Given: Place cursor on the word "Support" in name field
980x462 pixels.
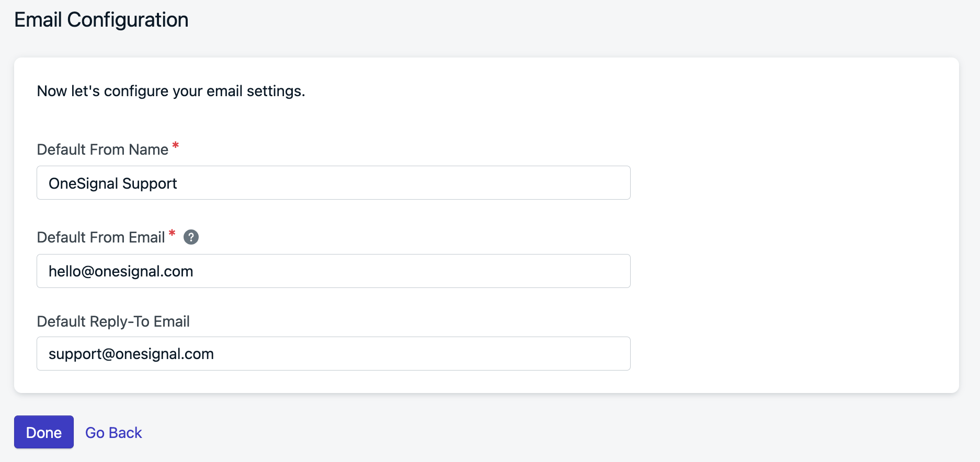Looking at the screenshot, I should tap(150, 184).
